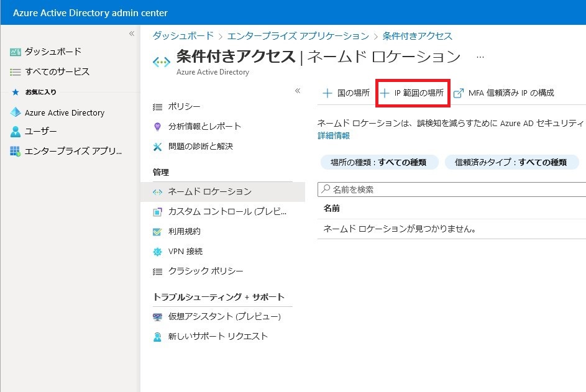Open the 場所の種類 filter pill
Image resolution: width=586 pixels, height=392 pixels.
pyautogui.click(x=379, y=162)
